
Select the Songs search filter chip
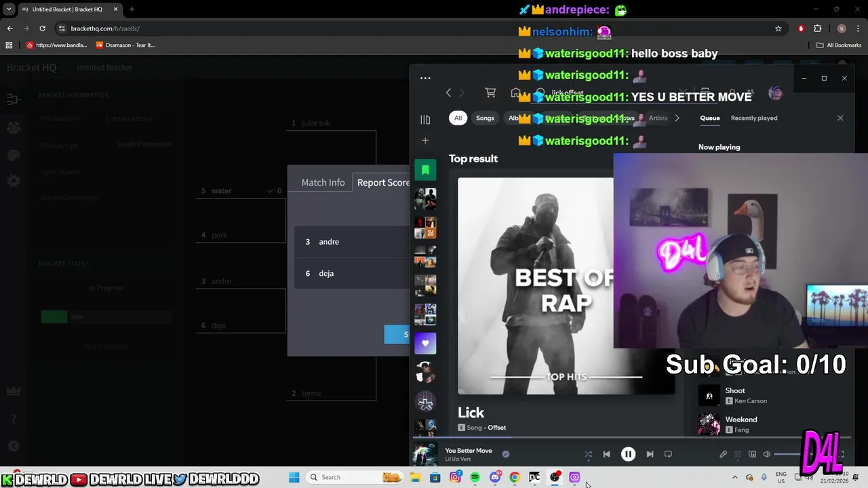pyautogui.click(x=485, y=118)
